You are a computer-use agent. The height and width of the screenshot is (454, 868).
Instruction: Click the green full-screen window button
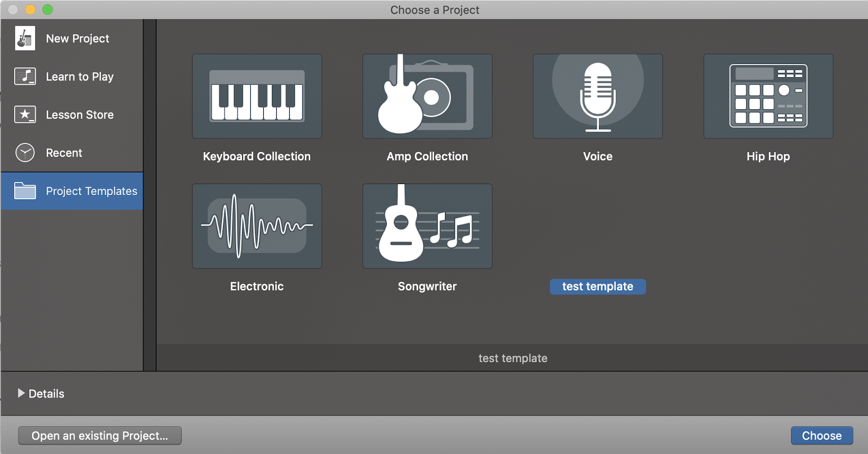[x=48, y=10]
